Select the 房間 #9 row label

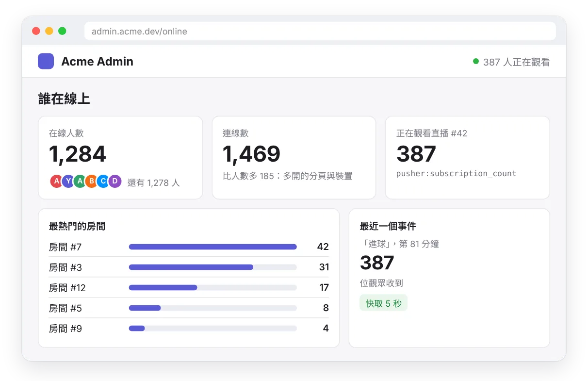click(65, 329)
